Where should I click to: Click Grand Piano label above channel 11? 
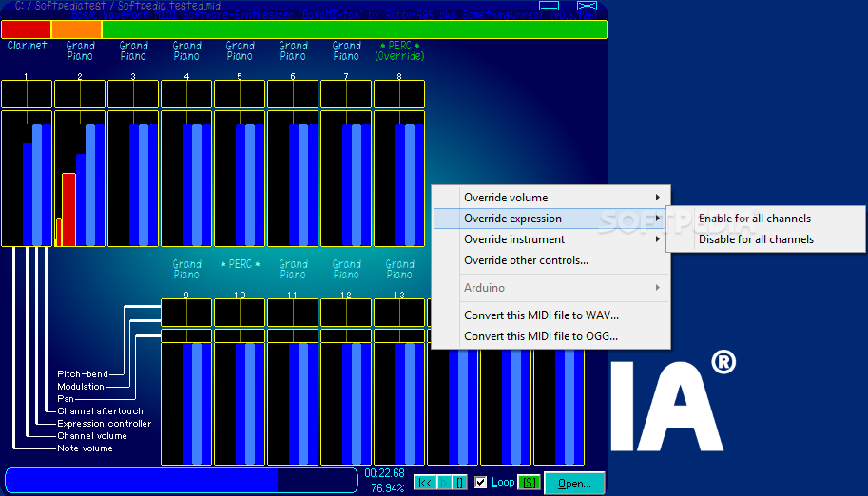pyautogui.click(x=293, y=269)
